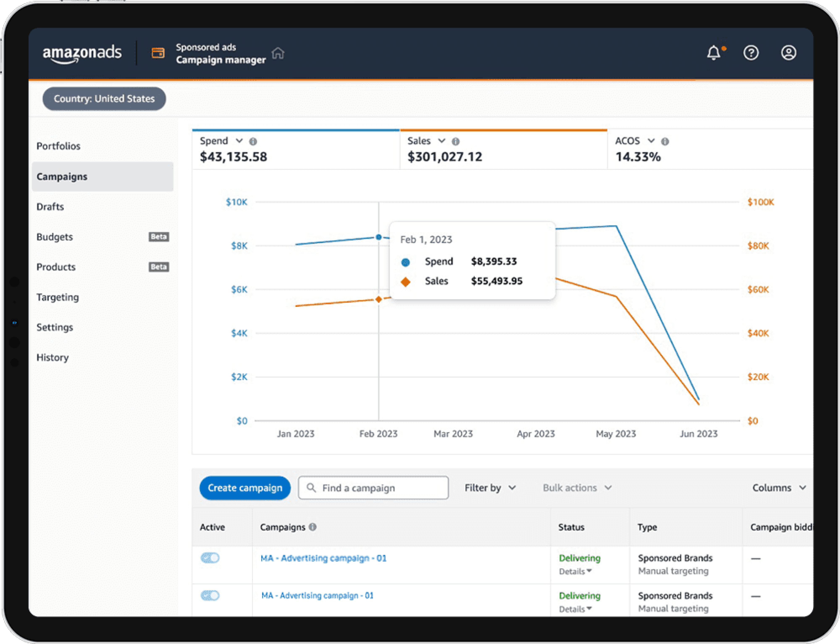Click the info icon next to Spend
The height and width of the screenshot is (644, 840).
pos(253,141)
